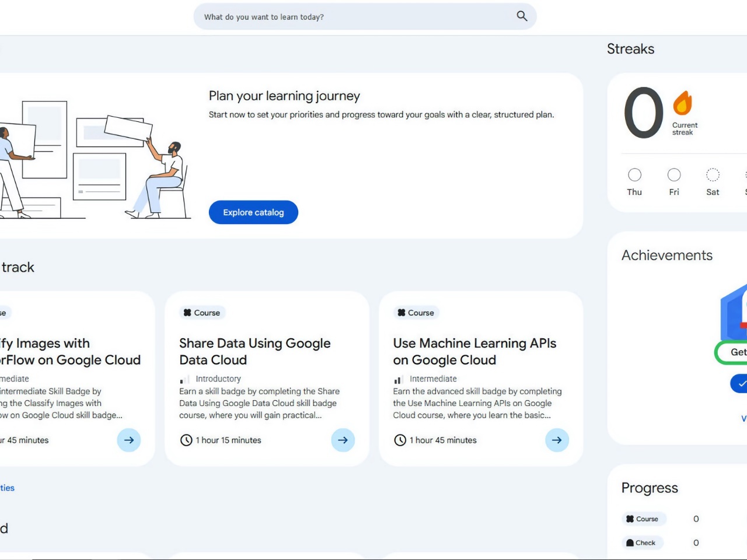Click the Check icon in the Progress panel
747x560 pixels.
(630, 542)
